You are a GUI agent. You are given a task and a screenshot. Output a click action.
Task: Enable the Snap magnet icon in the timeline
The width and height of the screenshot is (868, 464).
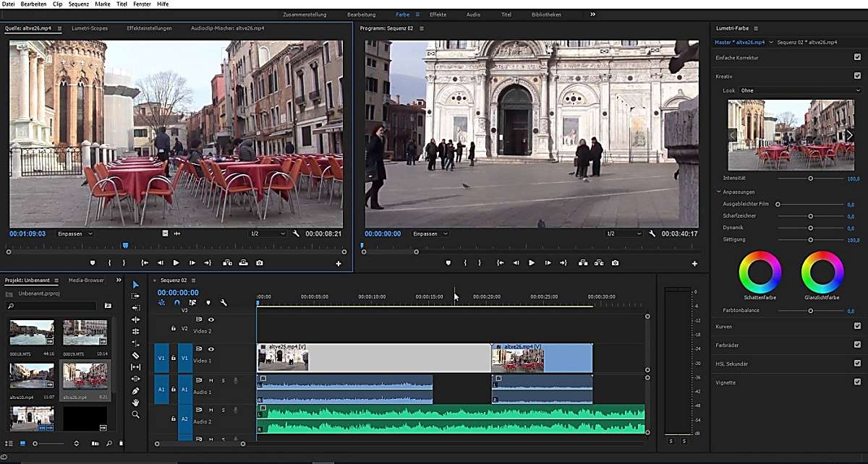(x=177, y=302)
